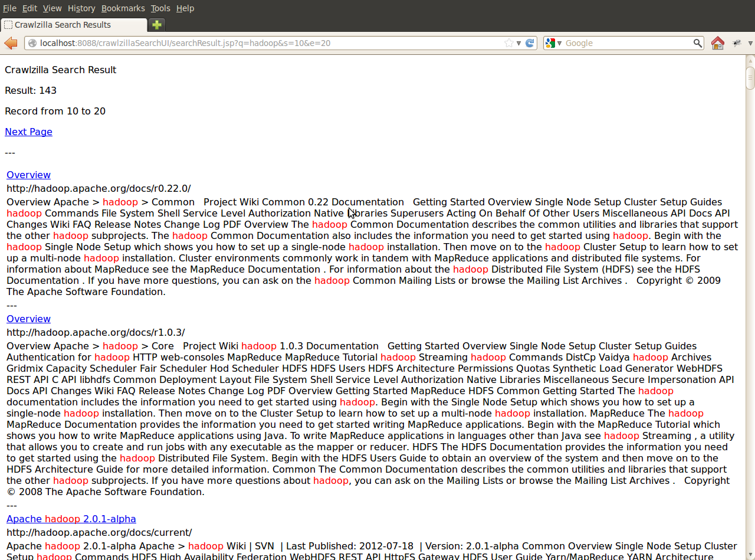The image size is (755, 560).
Task: Open the Overview link for r0.22.0 docs
Action: tap(28, 175)
